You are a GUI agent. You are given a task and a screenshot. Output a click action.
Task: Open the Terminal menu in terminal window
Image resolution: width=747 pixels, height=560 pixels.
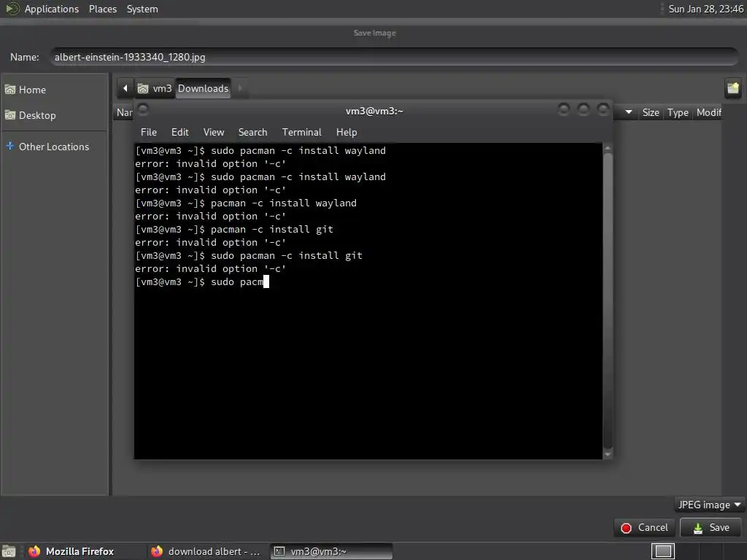(301, 133)
